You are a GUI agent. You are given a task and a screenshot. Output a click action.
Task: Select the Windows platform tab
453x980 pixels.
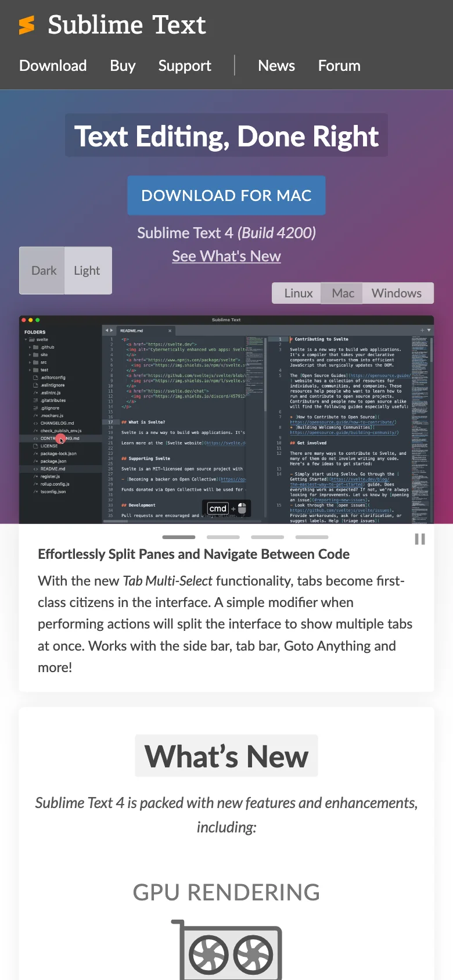coord(397,293)
